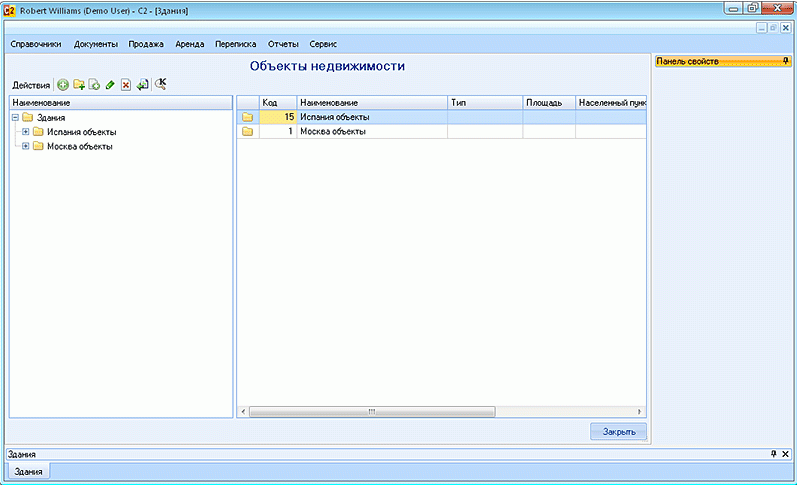The height and width of the screenshot is (485, 797).
Task: Click the scrollbar left arrow
Action: (243, 411)
